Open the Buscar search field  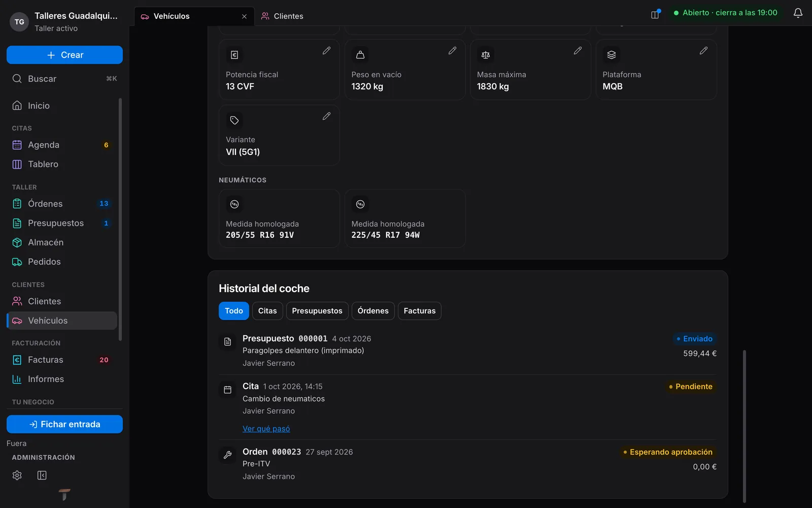click(64, 79)
